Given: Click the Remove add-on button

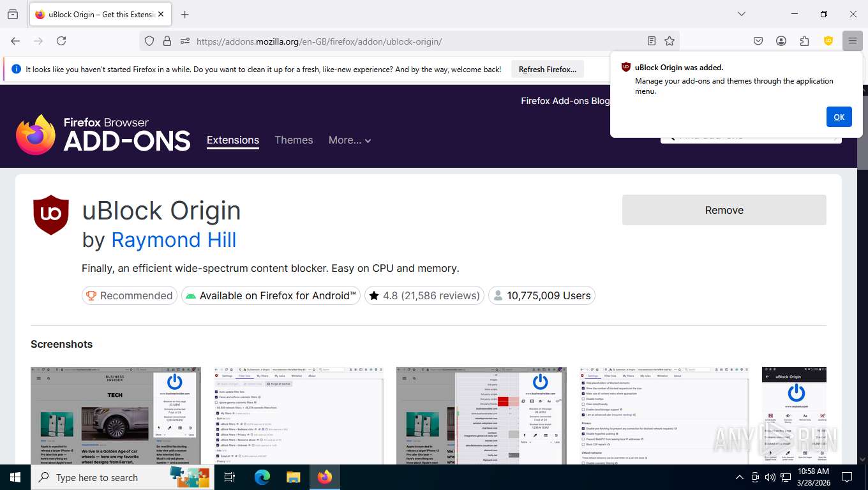Looking at the screenshot, I should point(724,210).
